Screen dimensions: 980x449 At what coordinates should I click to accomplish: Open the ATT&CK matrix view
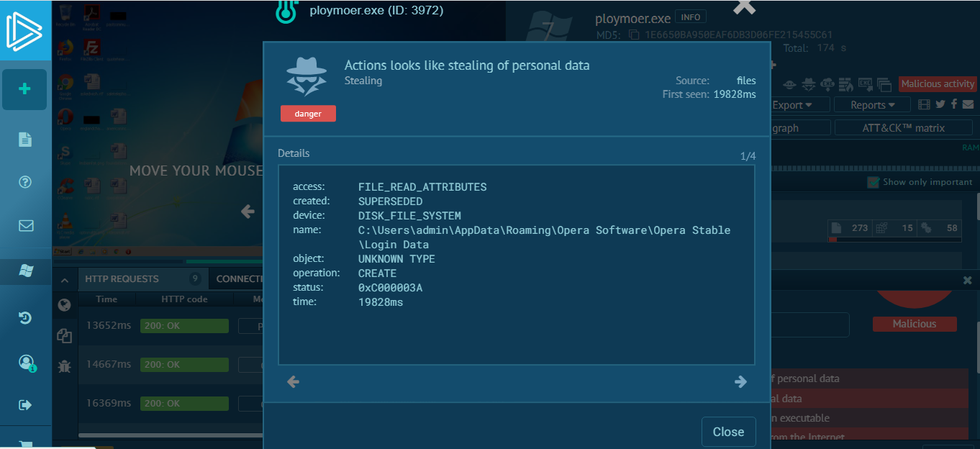pyautogui.click(x=904, y=127)
